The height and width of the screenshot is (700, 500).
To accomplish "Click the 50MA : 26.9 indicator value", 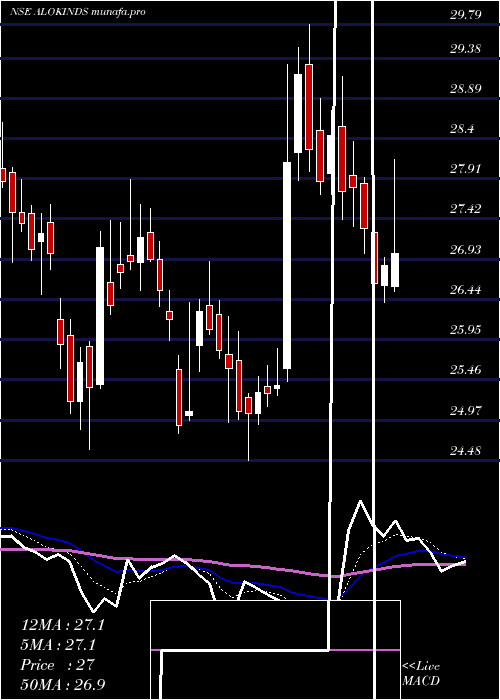I will 63,684.
